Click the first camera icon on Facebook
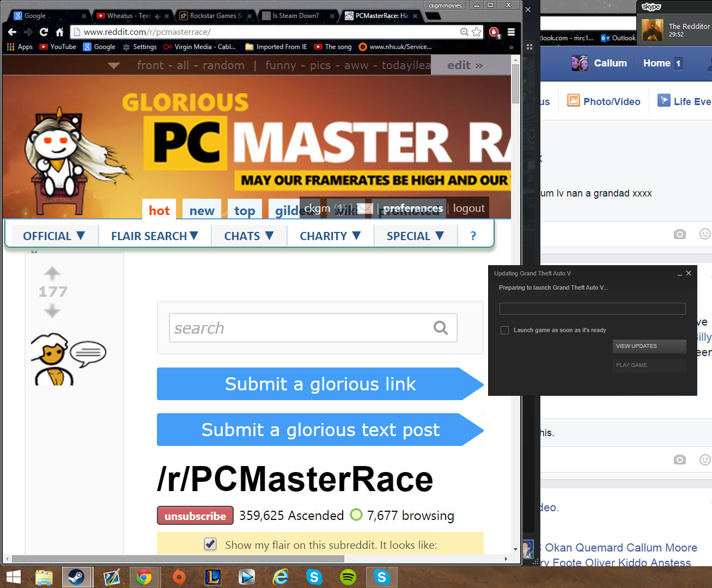Screen dimensions: 712x588 click(x=679, y=234)
